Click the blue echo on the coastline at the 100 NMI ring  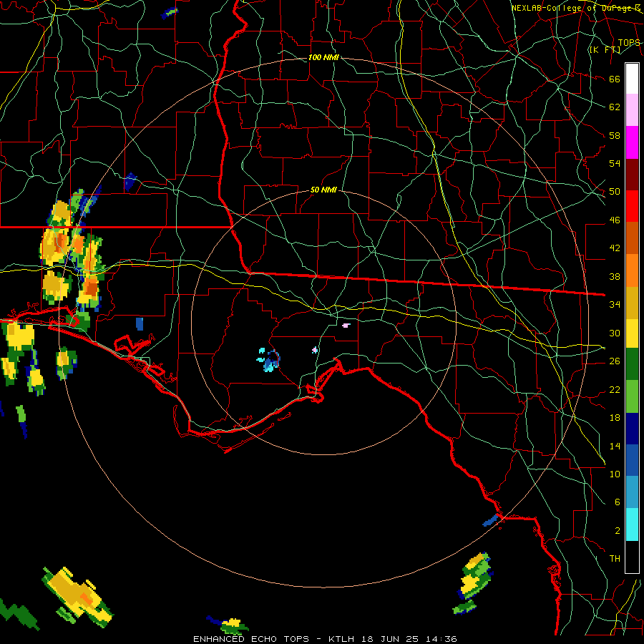[x=491, y=520]
